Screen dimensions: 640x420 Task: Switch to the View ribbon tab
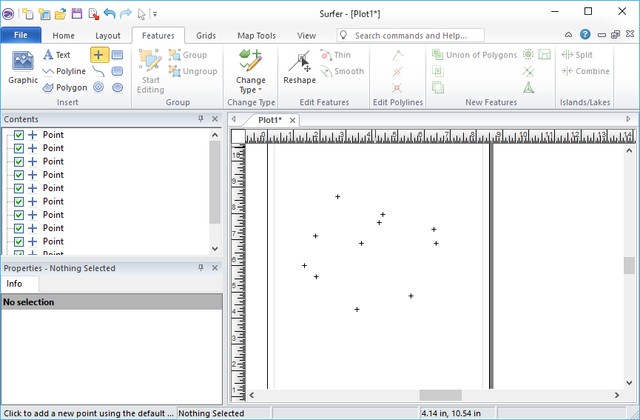coord(307,36)
